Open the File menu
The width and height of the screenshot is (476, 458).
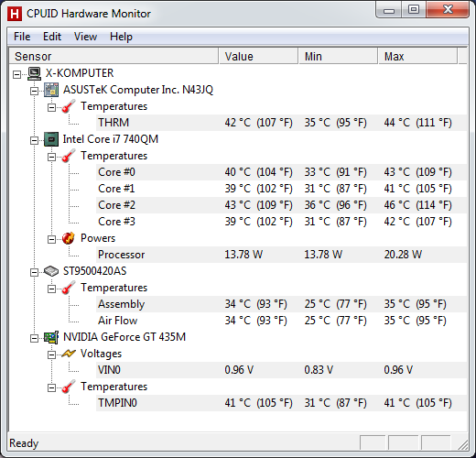click(x=22, y=37)
